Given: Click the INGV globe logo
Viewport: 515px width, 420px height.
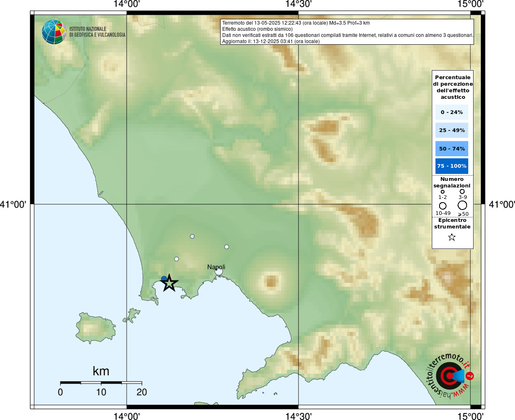Looking at the screenshot, I should pyautogui.click(x=54, y=32).
